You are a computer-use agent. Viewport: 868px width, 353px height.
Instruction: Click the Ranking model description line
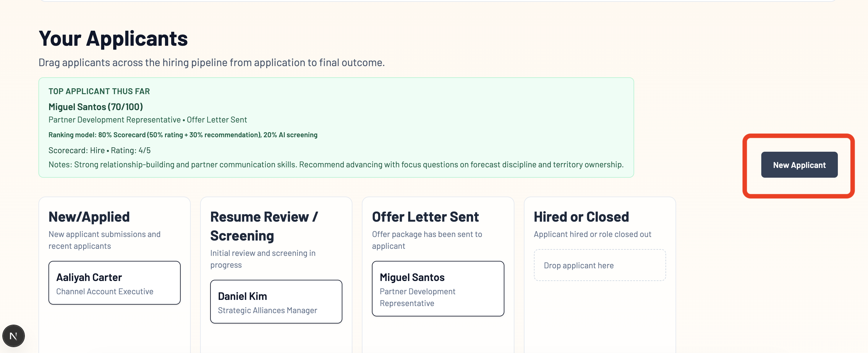pyautogui.click(x=183, y=135)
